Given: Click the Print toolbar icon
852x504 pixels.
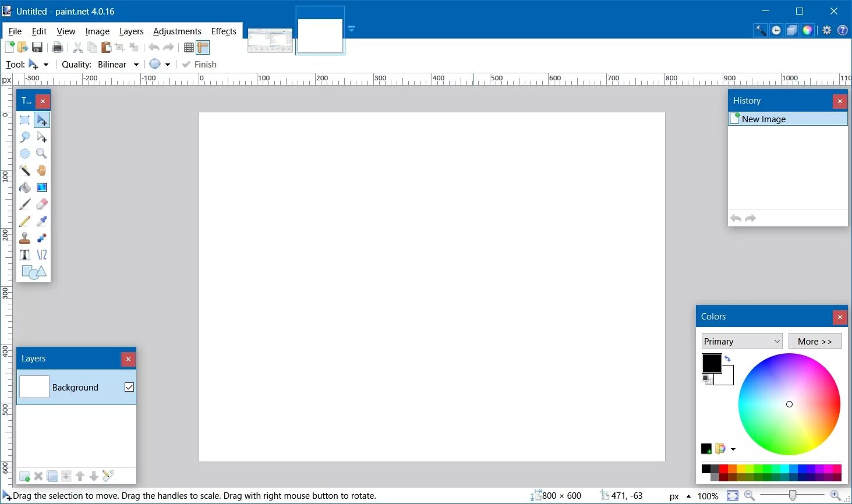Looking at the screenshot, I should point(57,47).
